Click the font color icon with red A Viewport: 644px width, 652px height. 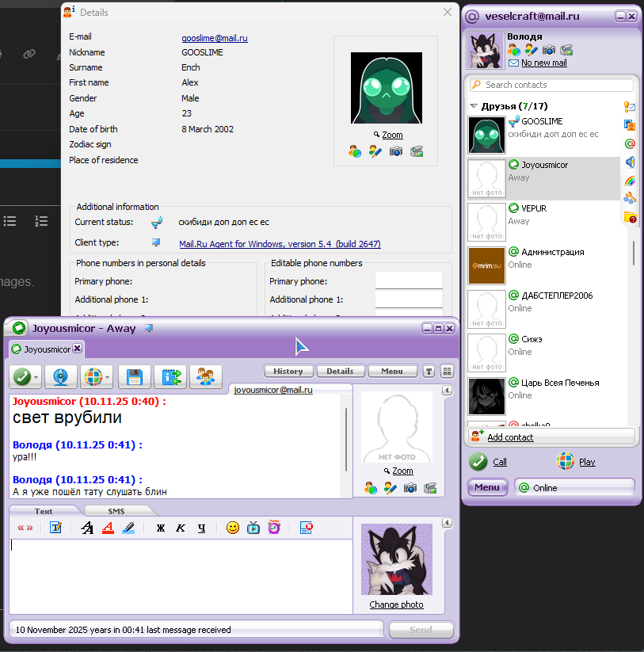108,528
